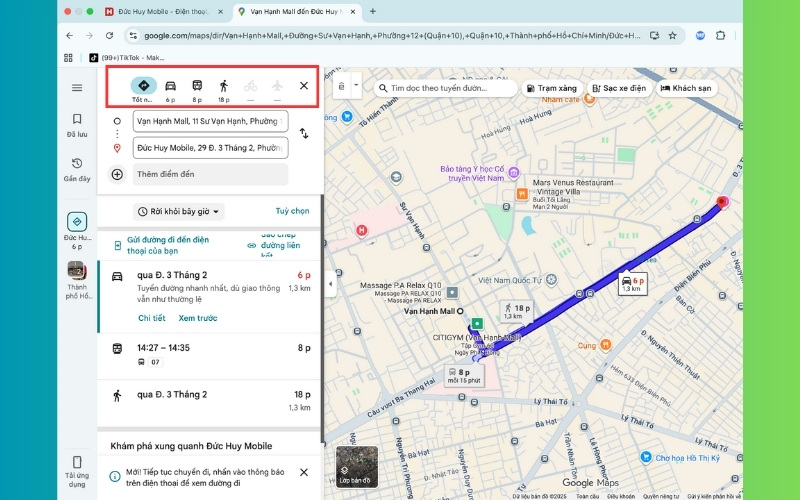Open Recents (Gần đây) in sidebar
The height and width of the screenshot is (500, 800).
tap(77, 169)
